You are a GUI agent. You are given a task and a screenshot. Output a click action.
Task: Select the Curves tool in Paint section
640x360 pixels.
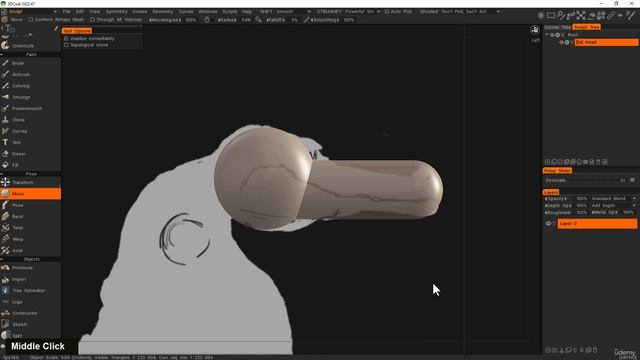tap(31, 131)
